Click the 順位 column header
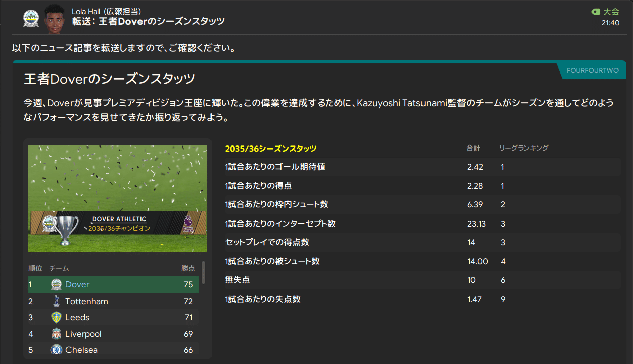Screen dimensions: 633x364 (35, 268)
